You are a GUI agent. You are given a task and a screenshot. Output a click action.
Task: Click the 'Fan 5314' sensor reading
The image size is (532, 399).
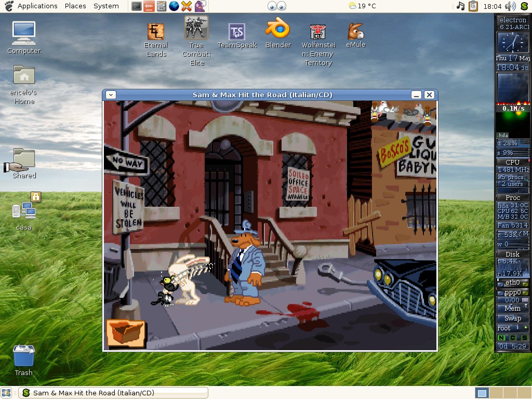(512, 225)
